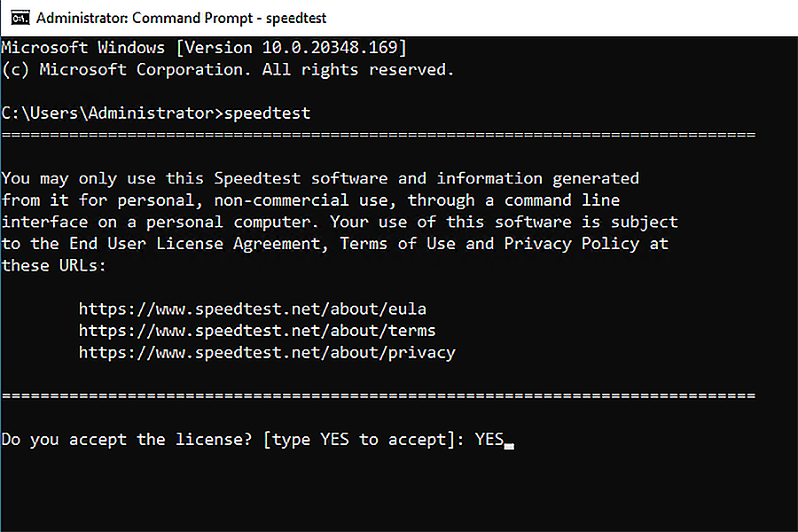Viewport: 798px width, 532px height.
Task: Click the Windows Version 10.0.20348.169 line
Action: click(204, 48)
